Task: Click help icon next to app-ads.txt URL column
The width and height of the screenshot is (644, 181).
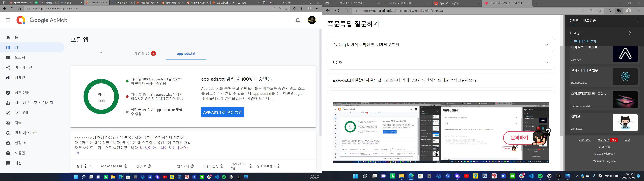Action: 126,166
